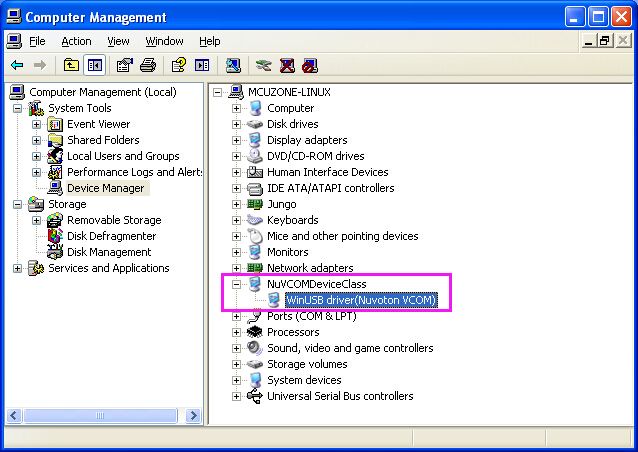Click the Help toolbar icon
Screen dimensions: 638x452
(x=179, y=65)
